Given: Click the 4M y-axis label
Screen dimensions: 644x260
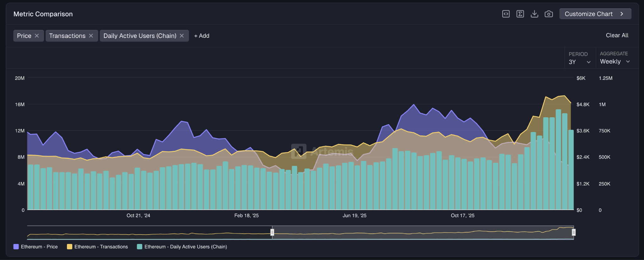Looking at the screenshot, I should point(21,184).
